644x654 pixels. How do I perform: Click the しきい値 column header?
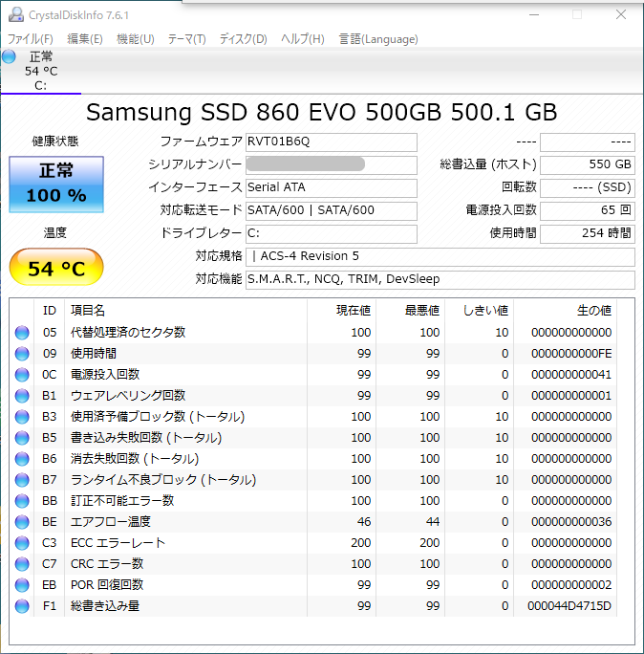[480, 311]
